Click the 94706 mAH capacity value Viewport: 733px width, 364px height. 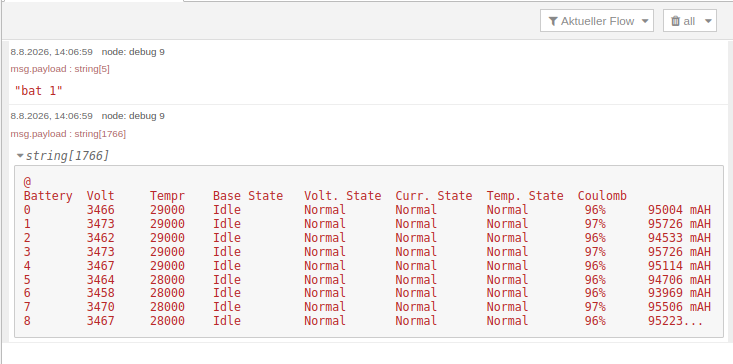(679, 280)
